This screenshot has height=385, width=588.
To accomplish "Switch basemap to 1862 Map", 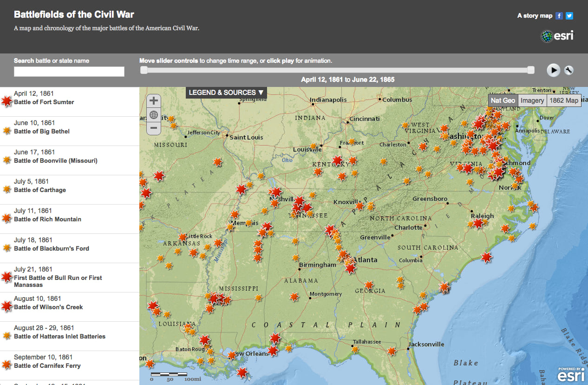I will point(564,100).
